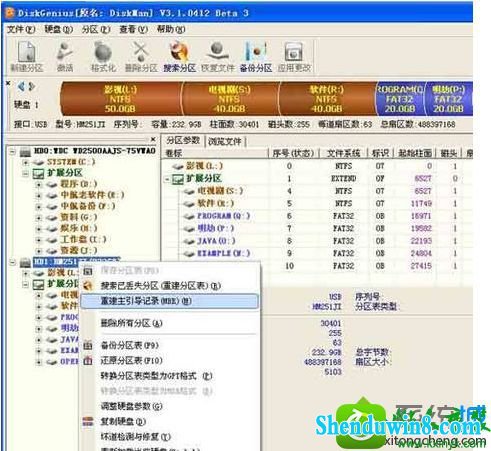Click the 标识 column header

(380, 153)
